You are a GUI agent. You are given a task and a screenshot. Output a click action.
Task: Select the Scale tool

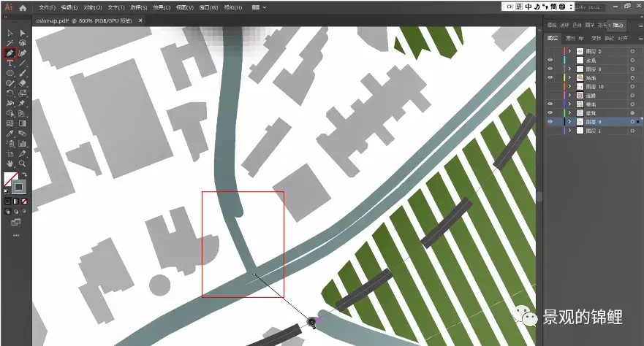[23, 93]
